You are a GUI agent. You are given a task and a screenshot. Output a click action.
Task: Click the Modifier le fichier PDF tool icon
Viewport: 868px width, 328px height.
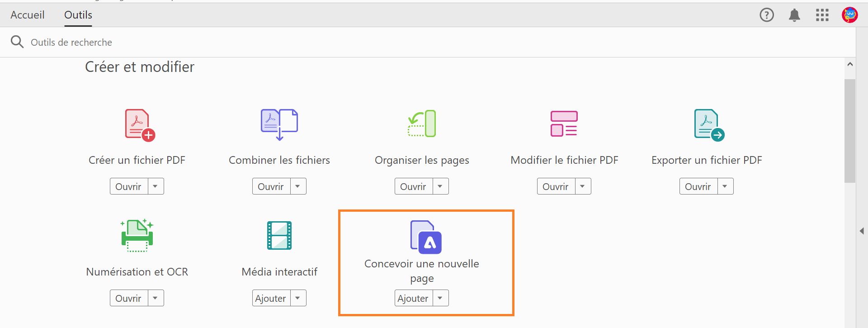[x=564, y=123]
